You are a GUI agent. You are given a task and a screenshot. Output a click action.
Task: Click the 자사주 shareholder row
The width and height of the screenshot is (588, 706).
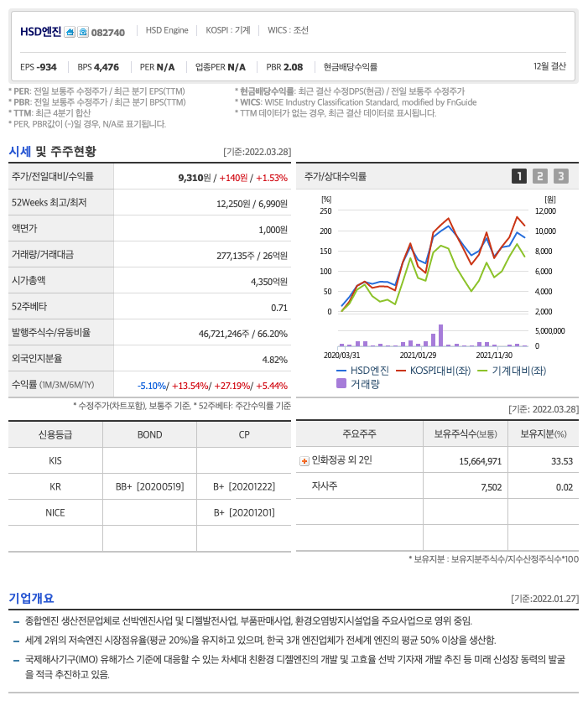(x=437, y=486)
